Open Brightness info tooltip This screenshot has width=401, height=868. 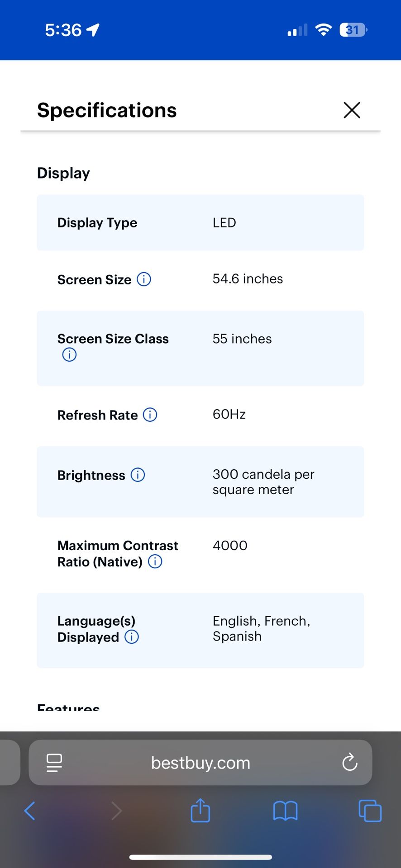(137, 475)
